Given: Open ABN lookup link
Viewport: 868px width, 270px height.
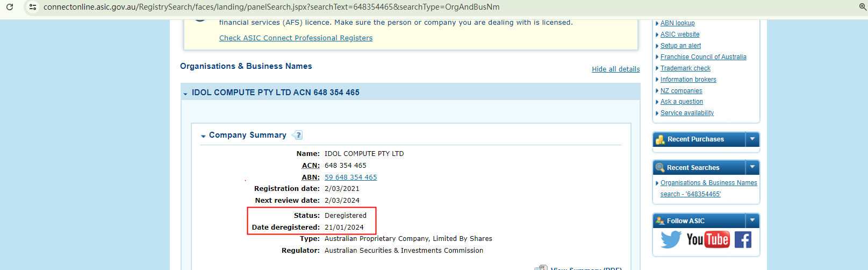Looking at the screenshot, I should tap(677, 23).
